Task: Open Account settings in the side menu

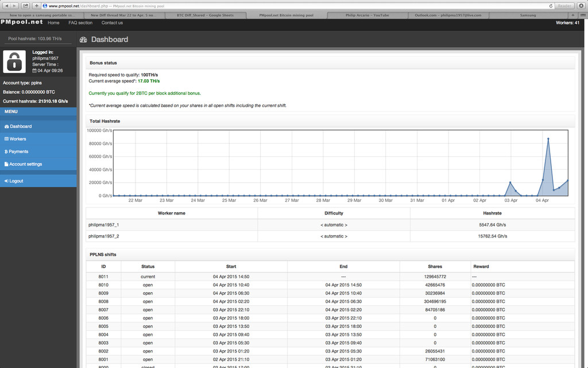Action: pyautogui.click(x=38, y=164)
